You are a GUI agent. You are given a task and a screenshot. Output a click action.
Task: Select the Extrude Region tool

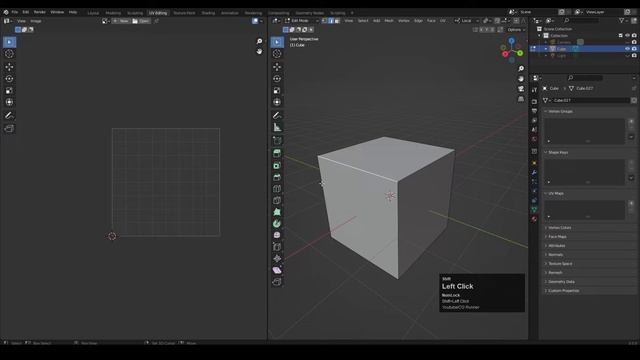277,153
